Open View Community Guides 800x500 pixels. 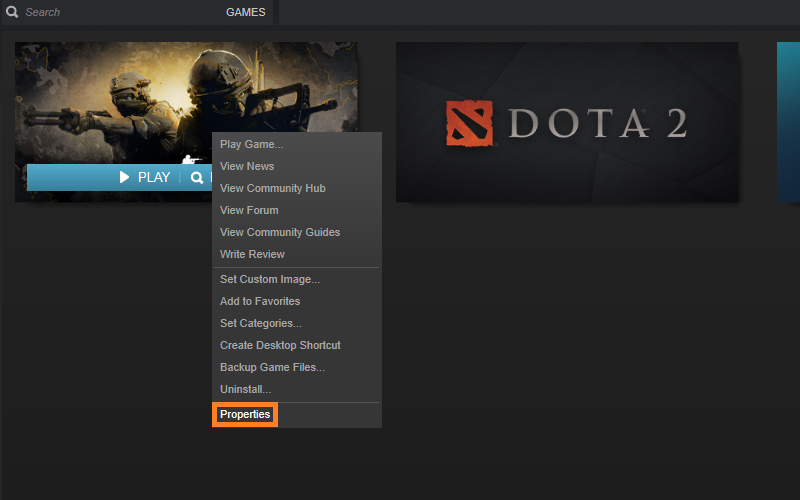point(280,233)
